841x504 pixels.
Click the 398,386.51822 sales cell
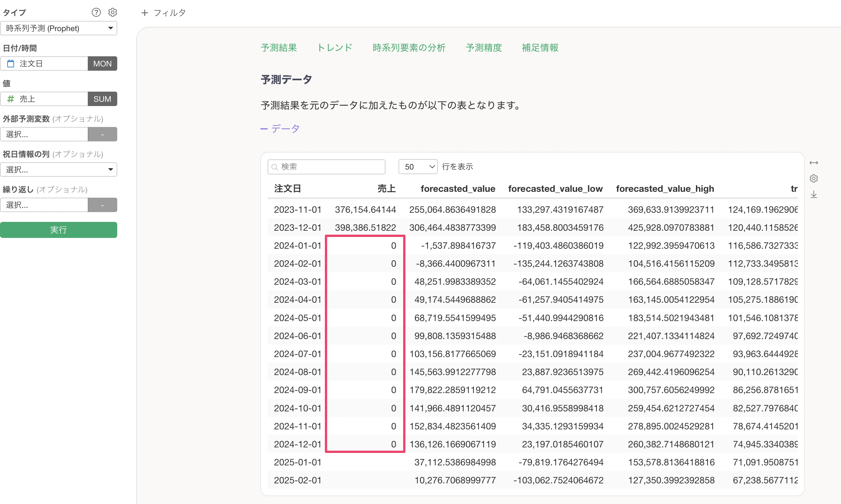tap(365, 227)
